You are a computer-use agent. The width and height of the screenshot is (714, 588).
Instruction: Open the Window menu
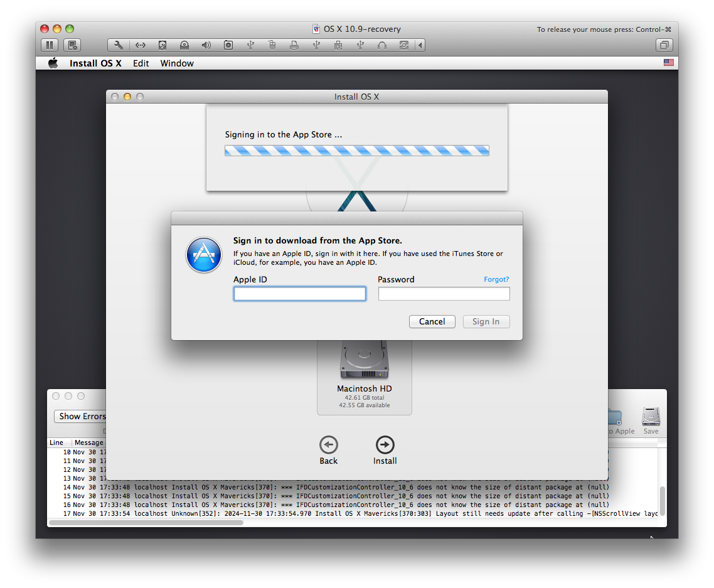177,63
